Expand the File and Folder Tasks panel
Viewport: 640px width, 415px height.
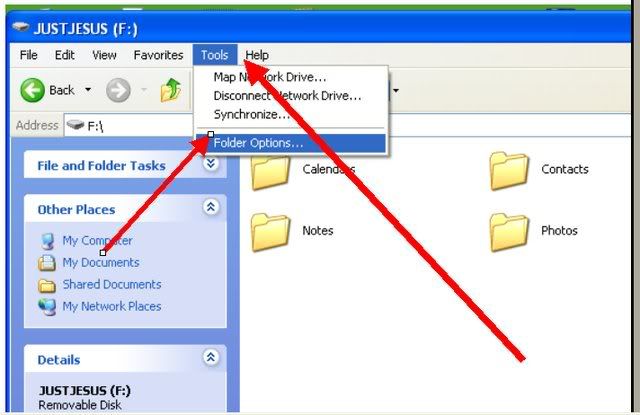211,164
